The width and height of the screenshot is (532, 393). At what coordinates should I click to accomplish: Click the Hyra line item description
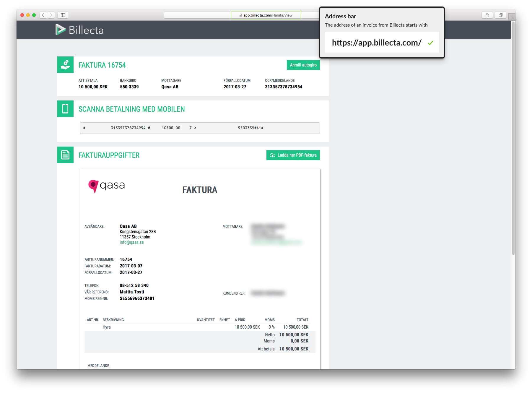tap(107, 327)
